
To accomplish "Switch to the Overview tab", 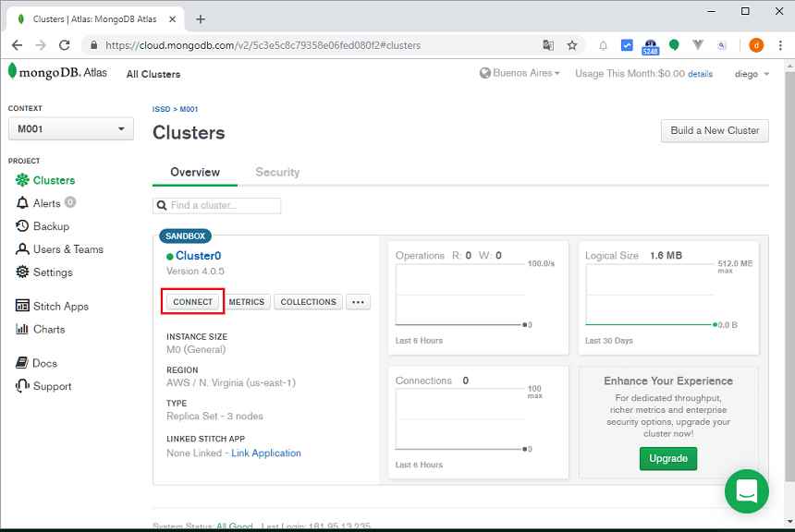I will click(x=195, y=173).
